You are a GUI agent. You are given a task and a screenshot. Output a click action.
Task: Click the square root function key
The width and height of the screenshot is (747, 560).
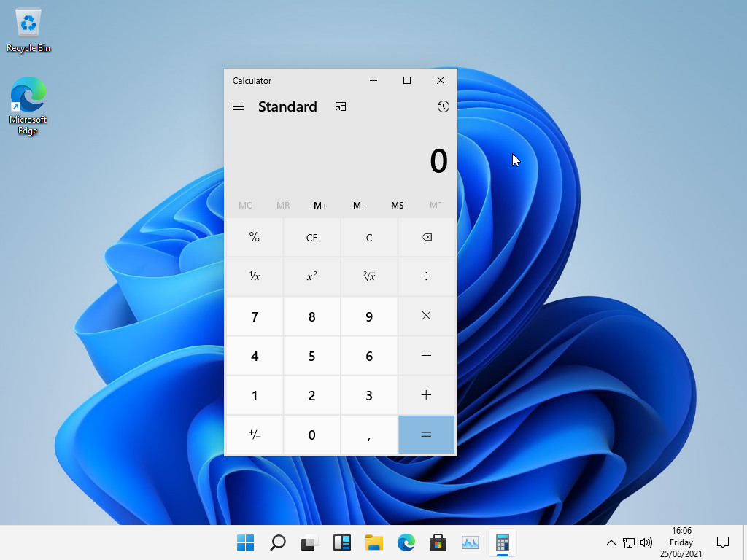click(369, 276)
